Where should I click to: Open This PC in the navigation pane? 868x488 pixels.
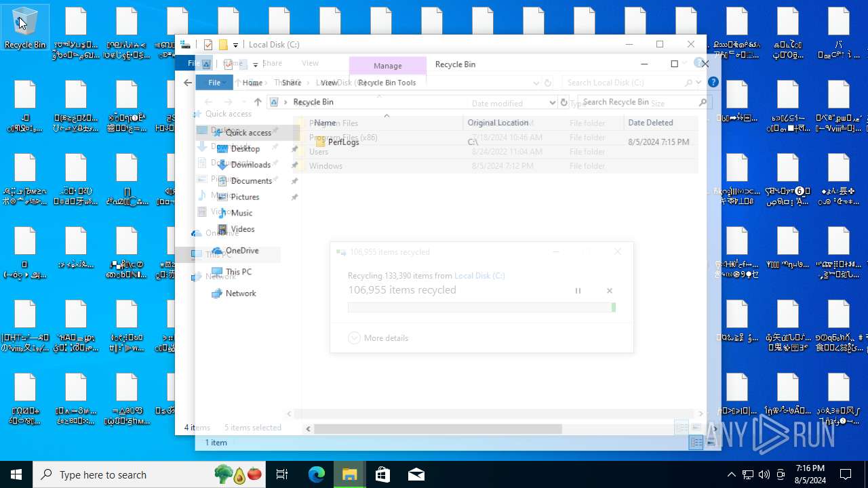click(238, 272)
